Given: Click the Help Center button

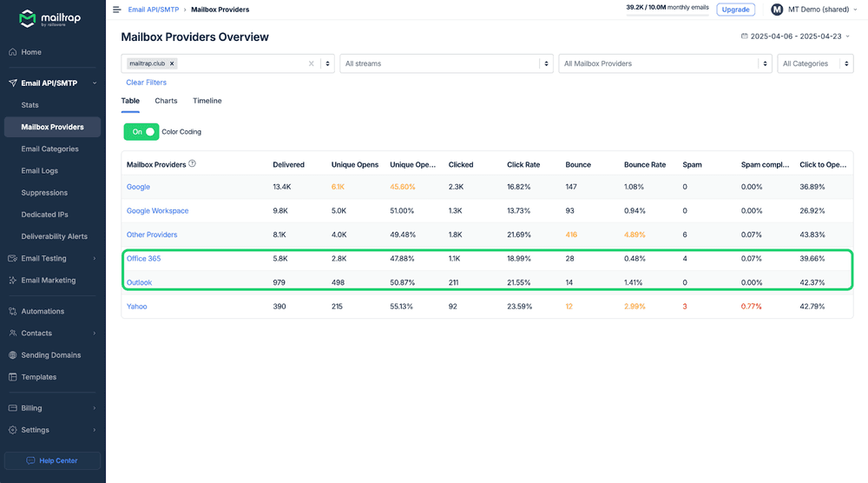Looking at the screenshot, I should (x=53, y=460).
